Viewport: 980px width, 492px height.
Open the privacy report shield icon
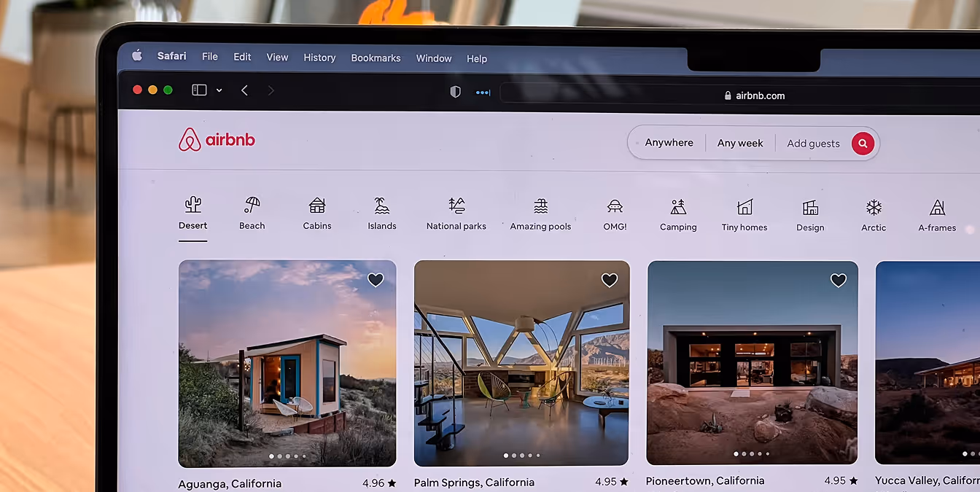click(x=455, y=92)
